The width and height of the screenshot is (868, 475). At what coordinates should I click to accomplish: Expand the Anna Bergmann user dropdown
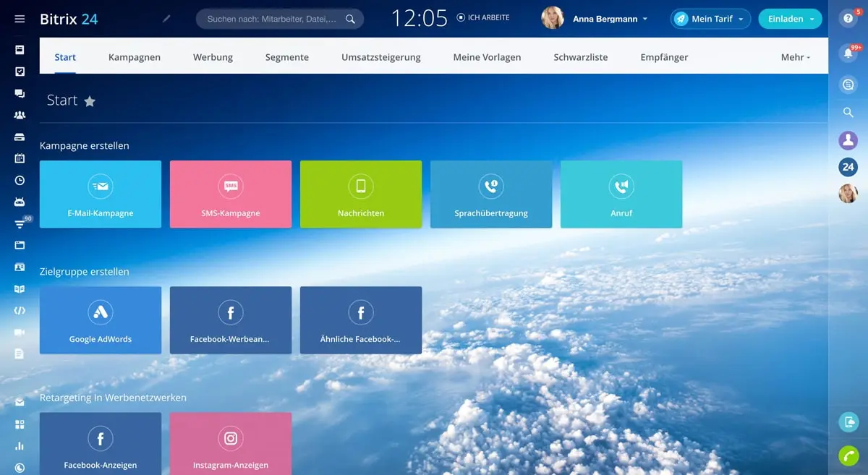point(644,20)
